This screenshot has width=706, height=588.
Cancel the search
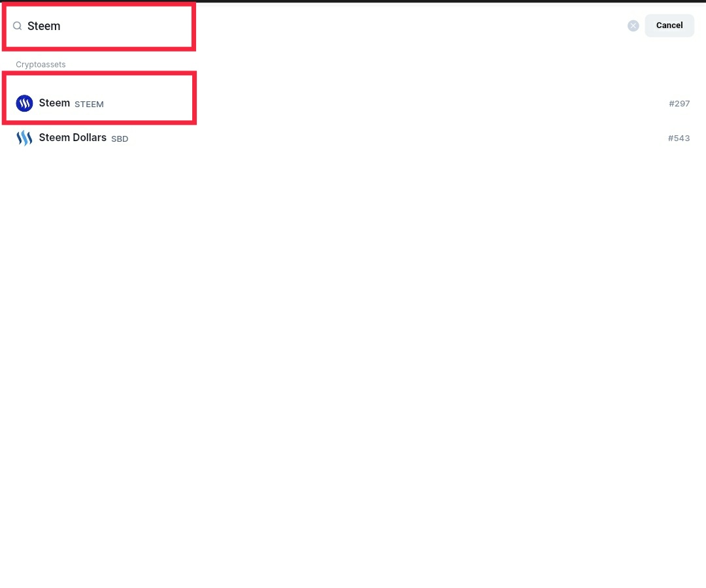669,25
